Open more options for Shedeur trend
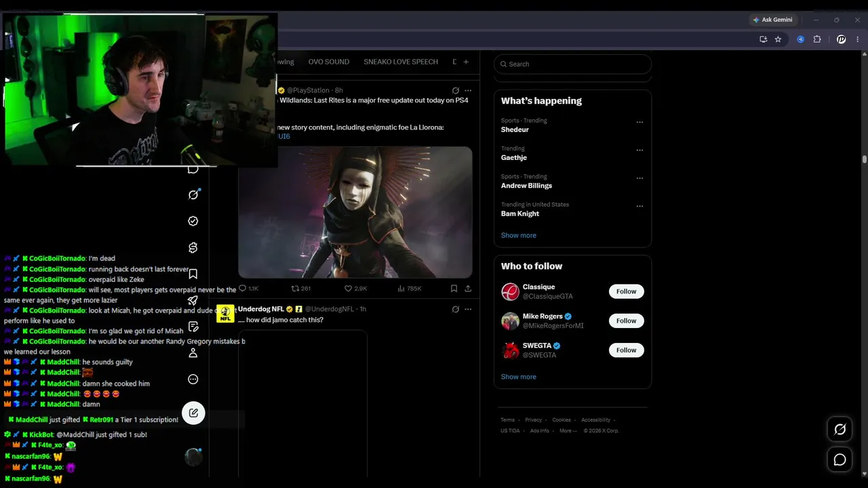This screenshot has height=488, width=868. 639,123
